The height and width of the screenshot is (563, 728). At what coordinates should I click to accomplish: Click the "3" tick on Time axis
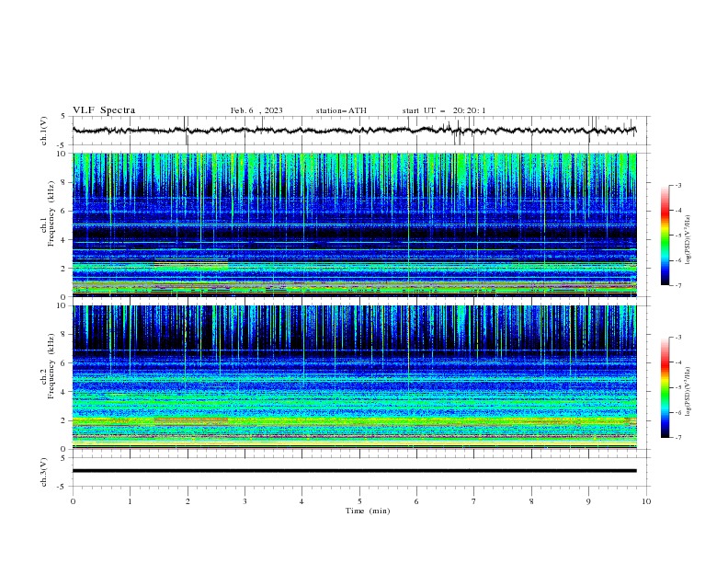pos(245,501)
